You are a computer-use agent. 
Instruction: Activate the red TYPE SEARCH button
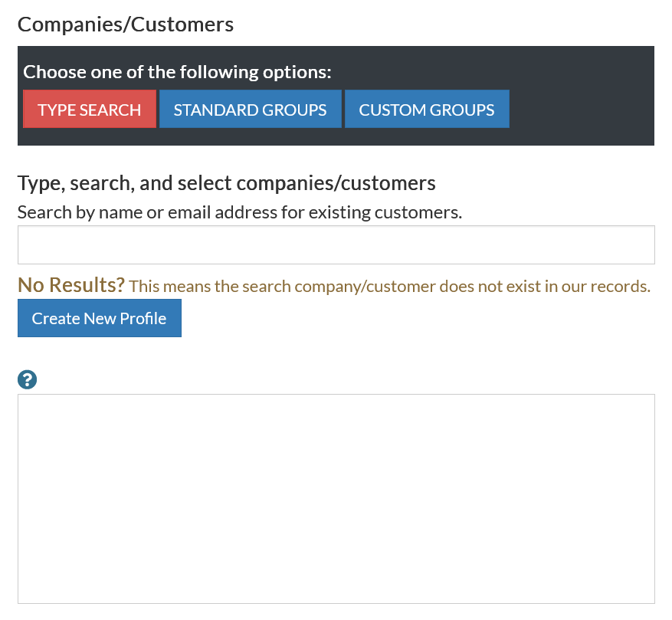pyautogui.click(x=90, y=110)
